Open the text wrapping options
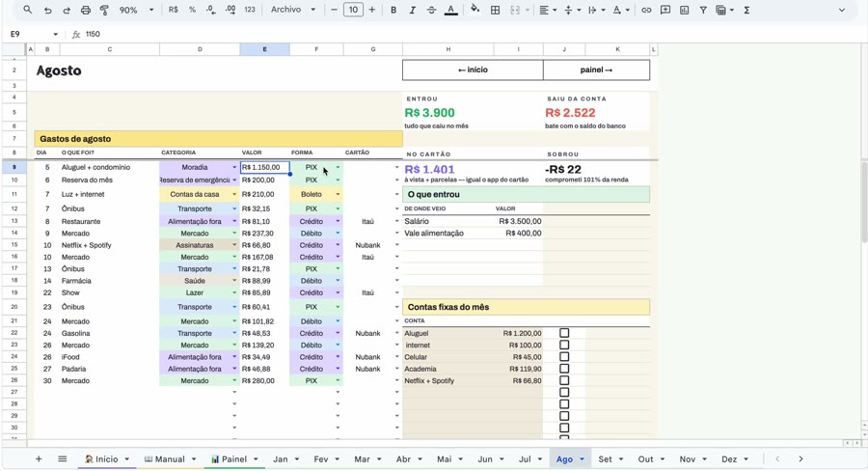 pos(595,10)
